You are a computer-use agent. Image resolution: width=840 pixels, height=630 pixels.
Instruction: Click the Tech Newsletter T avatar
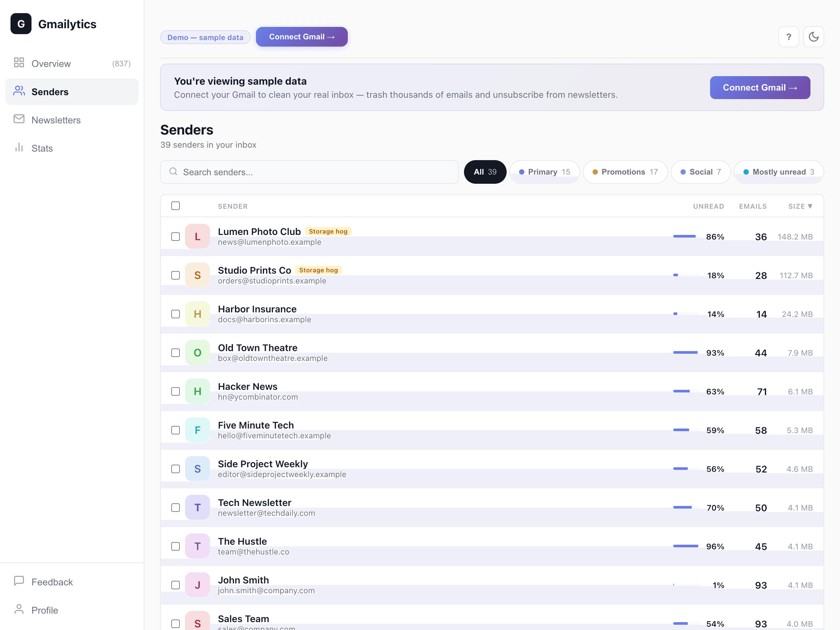tap(198, 507)
